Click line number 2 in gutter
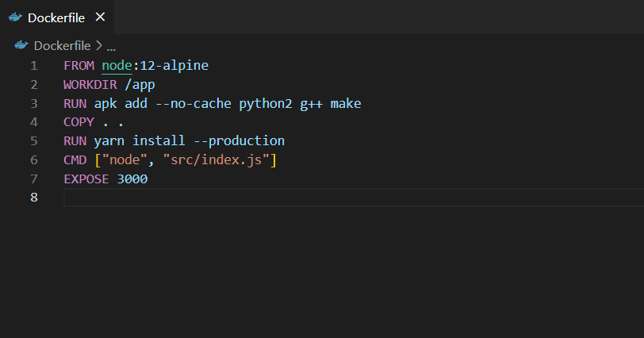Viewport: 644px width, 338px height. point(33,85)
